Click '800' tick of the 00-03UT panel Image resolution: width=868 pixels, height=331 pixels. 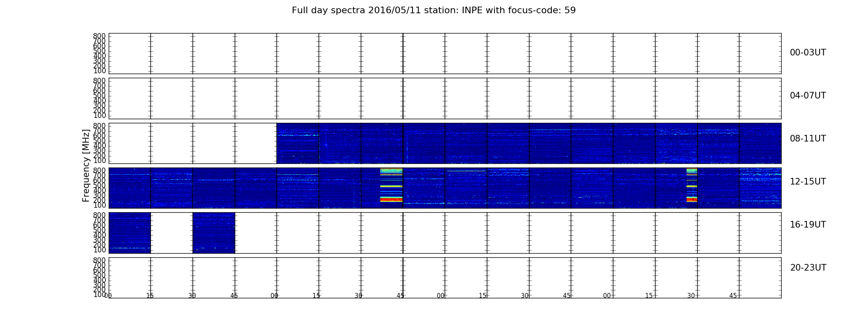coord(99,36)
